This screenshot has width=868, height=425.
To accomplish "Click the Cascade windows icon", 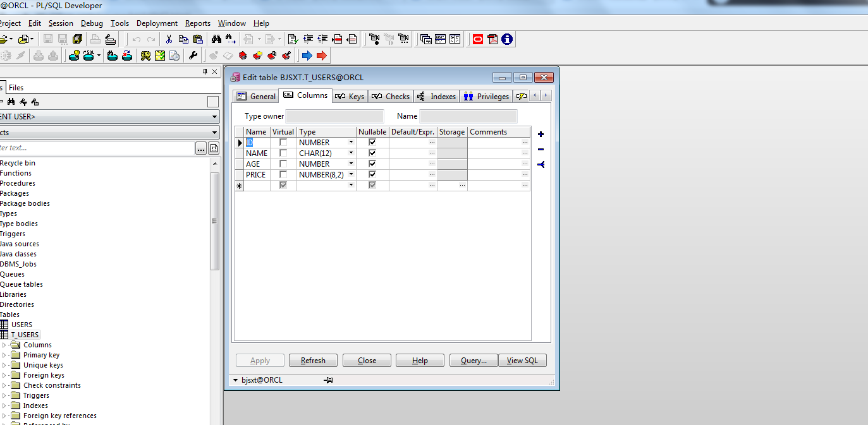I will (x=426, y=39).
